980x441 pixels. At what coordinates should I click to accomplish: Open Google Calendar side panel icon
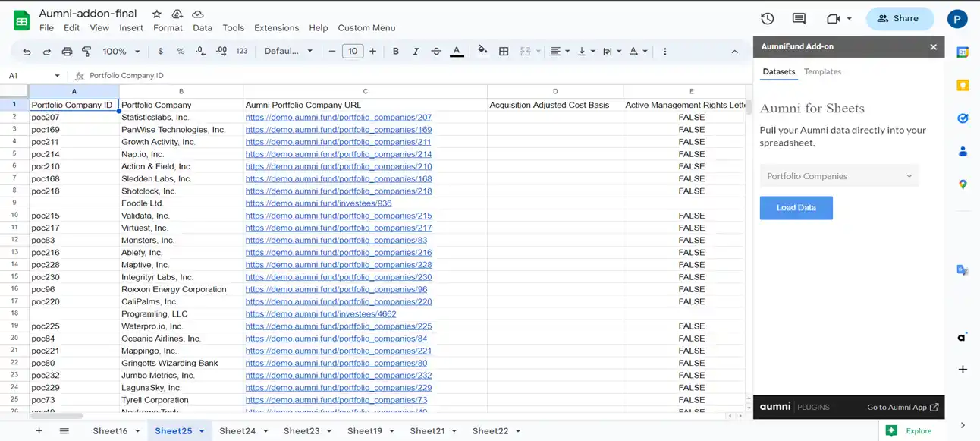(963, 52)
